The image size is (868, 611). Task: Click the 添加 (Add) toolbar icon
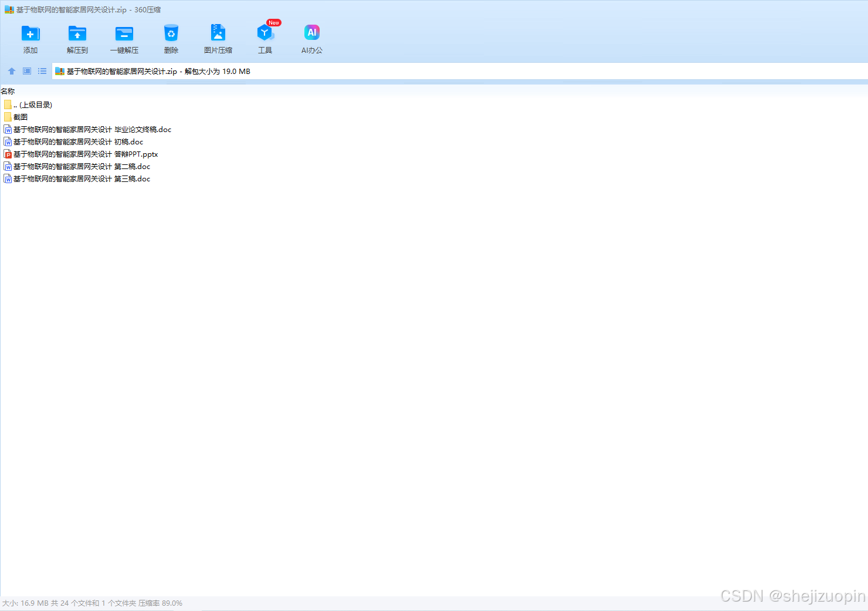pos(30,33)
